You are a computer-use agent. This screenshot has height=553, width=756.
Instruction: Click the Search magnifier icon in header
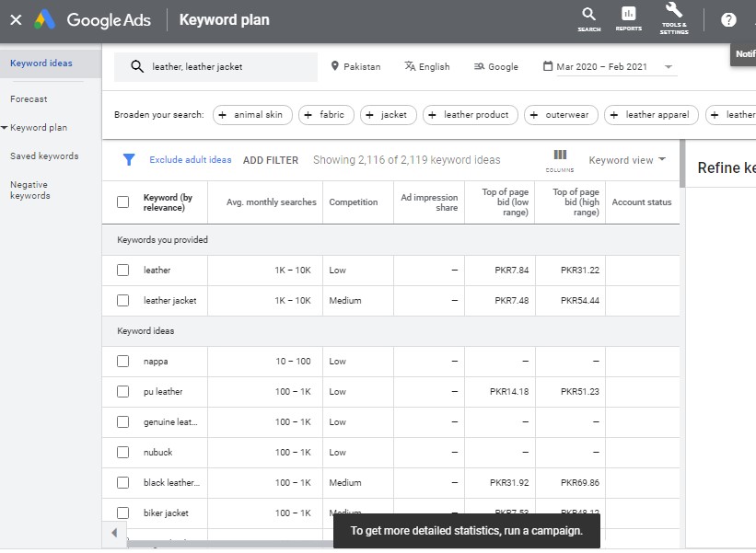click(588, 16)
